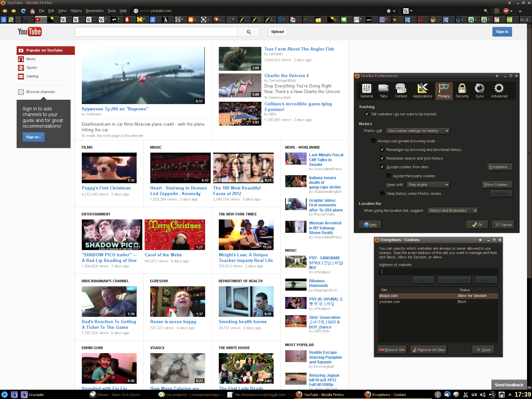The image size is (532, 399).
Task: Select the Privacy preferences pane
Action: tap(444, 91)
